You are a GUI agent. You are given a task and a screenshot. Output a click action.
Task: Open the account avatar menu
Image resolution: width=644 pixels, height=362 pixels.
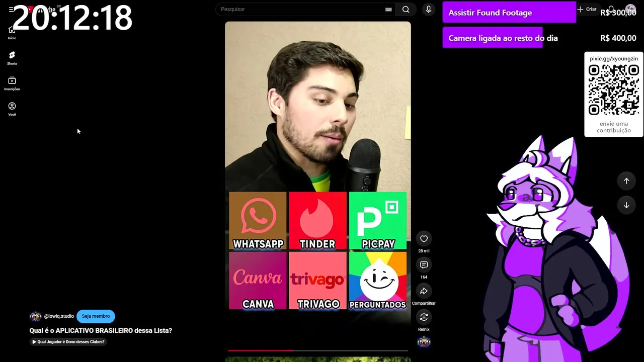point(630,9)
